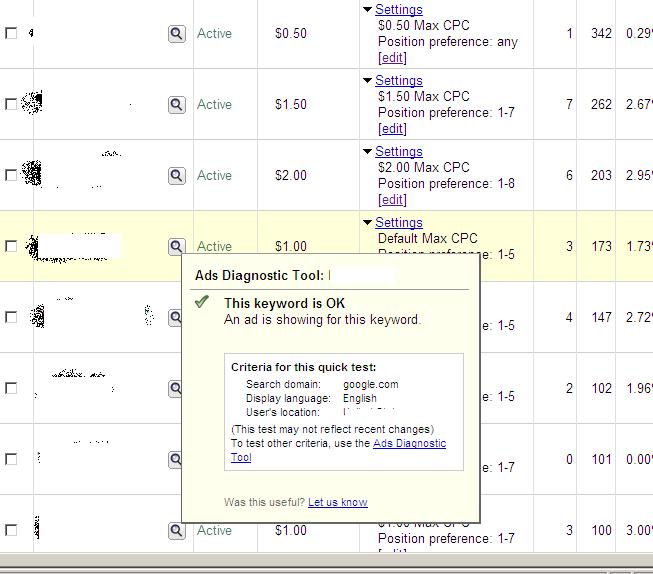Tick checkbox of row with 102 impressions

pyautogui.click(x=11, y=388)
